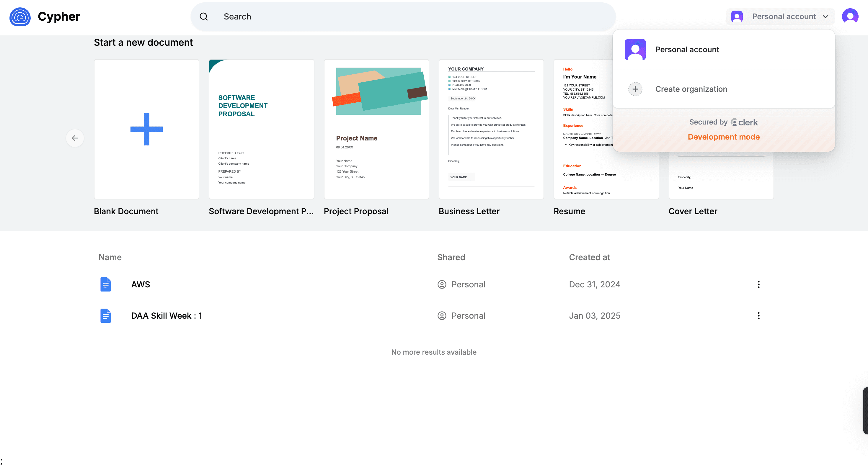Click the Created at column header

point(589,257)
